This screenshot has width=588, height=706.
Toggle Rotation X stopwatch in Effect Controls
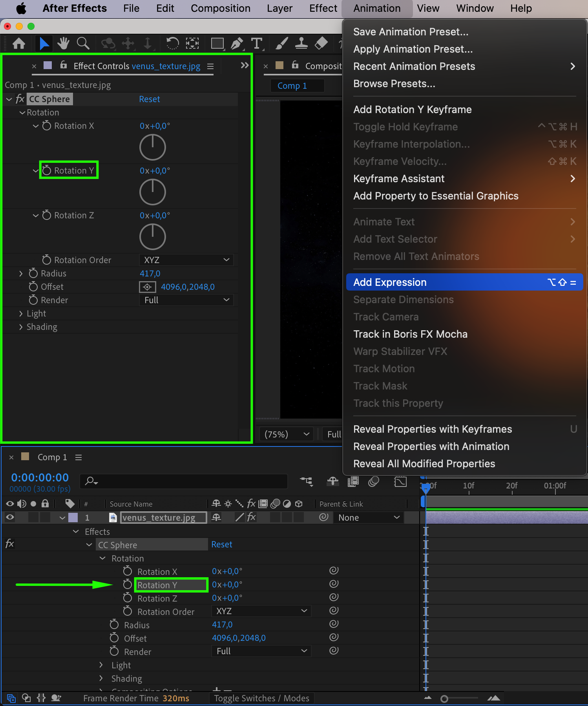[x=47, y=126]
